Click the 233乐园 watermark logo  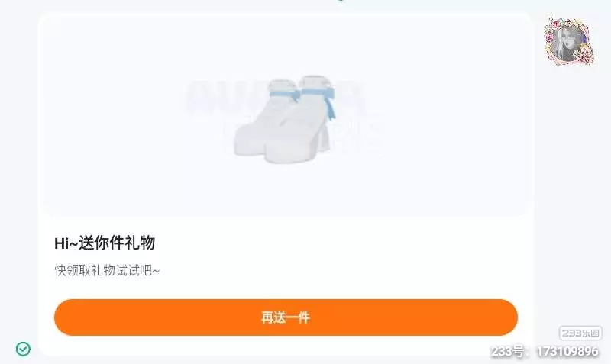[x=580, y=333]
